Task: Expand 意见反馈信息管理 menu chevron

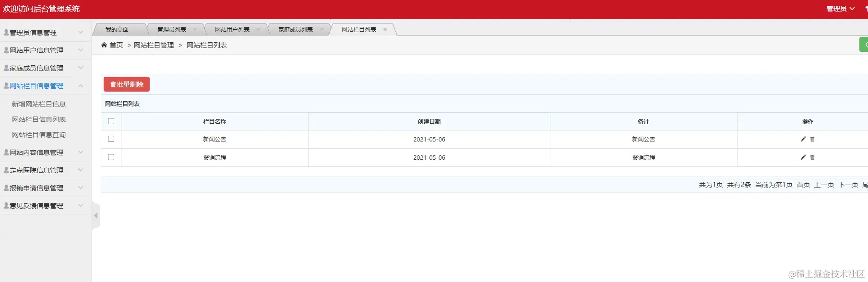Action: [81, 205]
